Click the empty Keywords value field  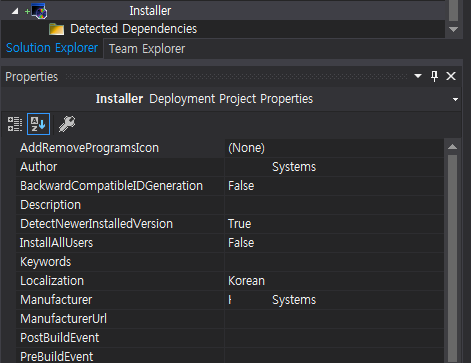click(334, 262)
